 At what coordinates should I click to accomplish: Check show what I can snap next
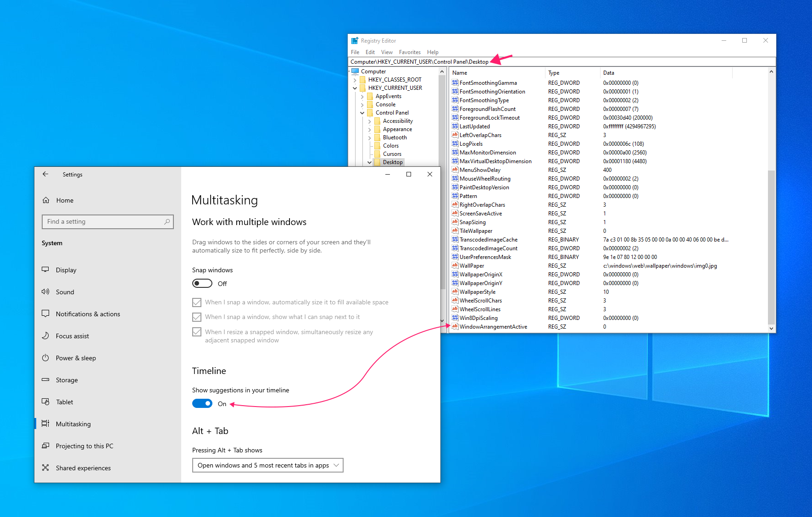click(x=197, y=317)
